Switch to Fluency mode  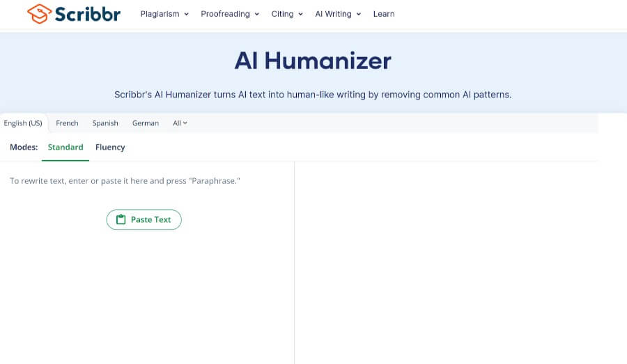tap(110, 148)
